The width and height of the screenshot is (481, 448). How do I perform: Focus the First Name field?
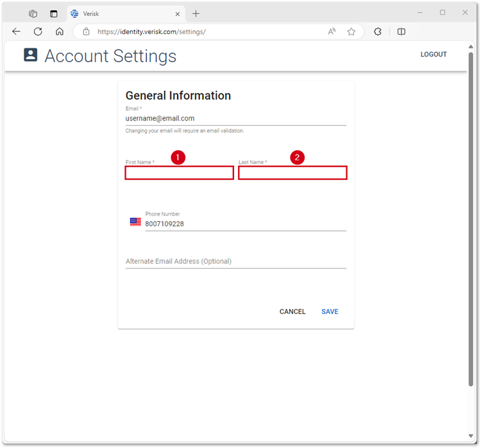coord(179,172)
